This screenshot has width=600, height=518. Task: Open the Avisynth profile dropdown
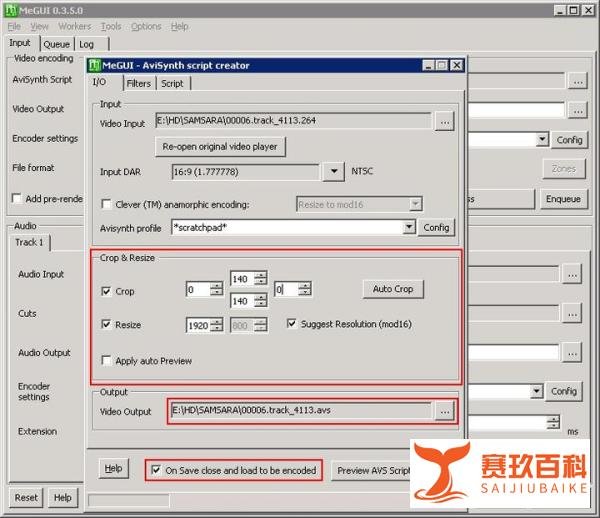pos(409,227)
